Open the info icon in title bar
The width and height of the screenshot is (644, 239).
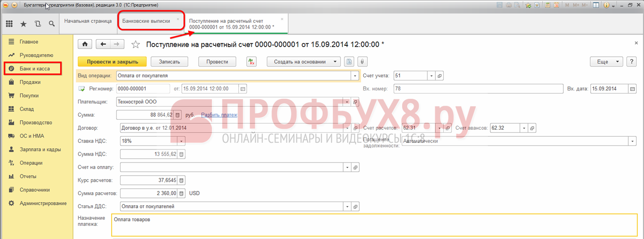[x=607, y=5]
